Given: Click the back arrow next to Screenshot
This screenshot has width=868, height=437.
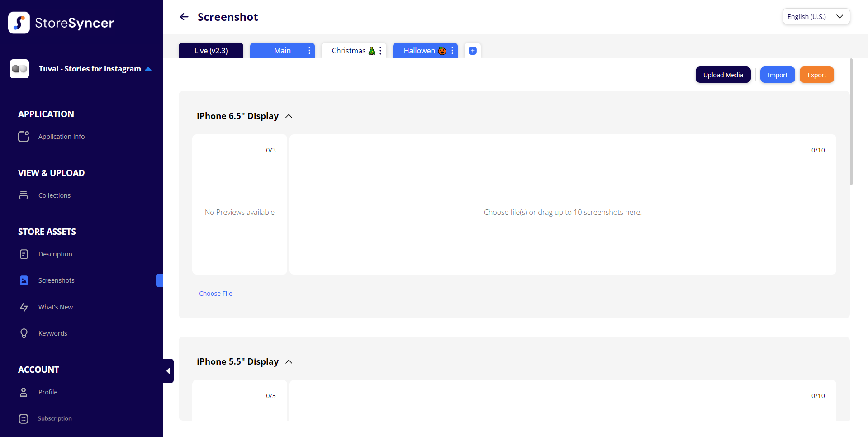Looking at the screenshot, I should pos(184,17).
